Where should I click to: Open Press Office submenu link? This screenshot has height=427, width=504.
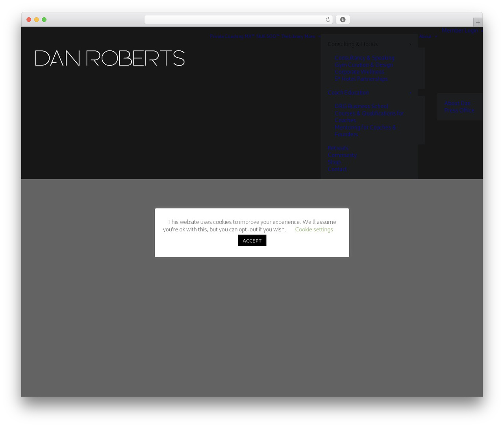click(x=460, y=110)
